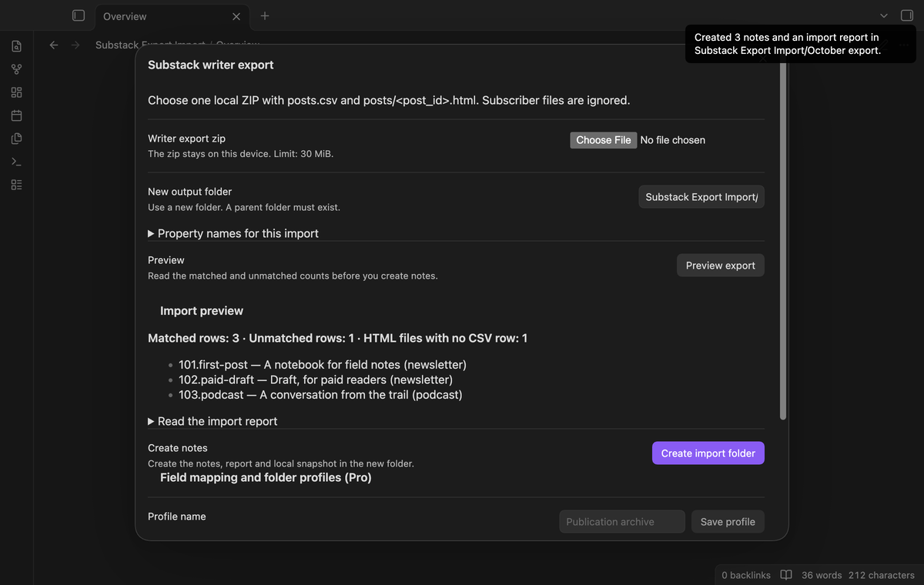Open the quick switcher file search icon
This screenshot has height=585, width=924.
click(16, 46)
